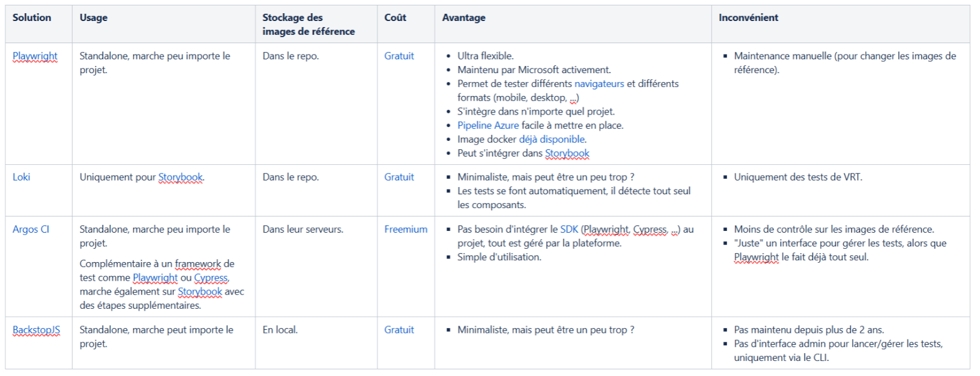980x376 pixels.
Task: Click the Solution column header
Action: click(32, 17)
